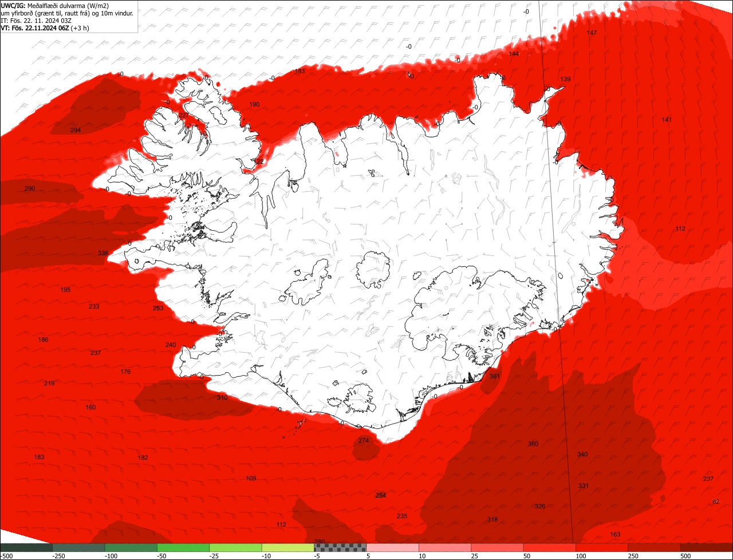The image size is (733, 560).
Task: Select the light green swatch between -25 and -10
Action: (x=235, y=547)
